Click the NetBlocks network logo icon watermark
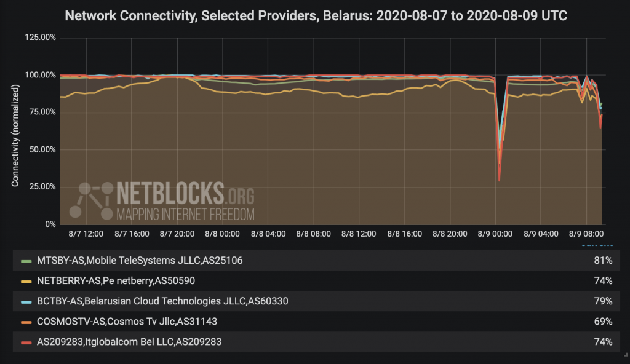The image size is (630, 364). pyautogui.click(x=91, y=201)
